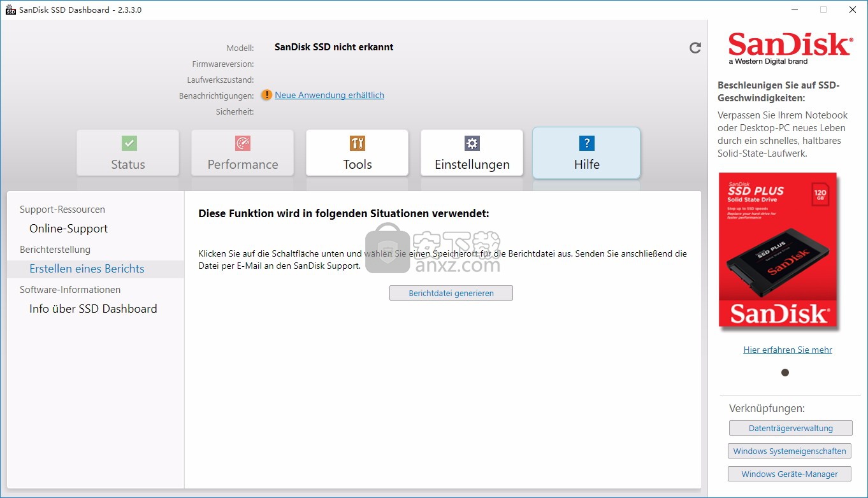Select Erstellen eines Berichts in sidebar
The image size is (868, 498).
click(96, 269)
